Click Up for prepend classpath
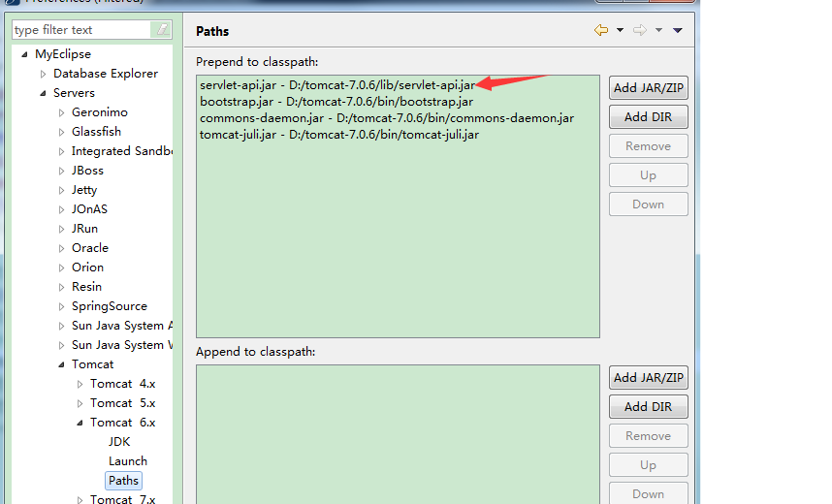 (649, 175)
